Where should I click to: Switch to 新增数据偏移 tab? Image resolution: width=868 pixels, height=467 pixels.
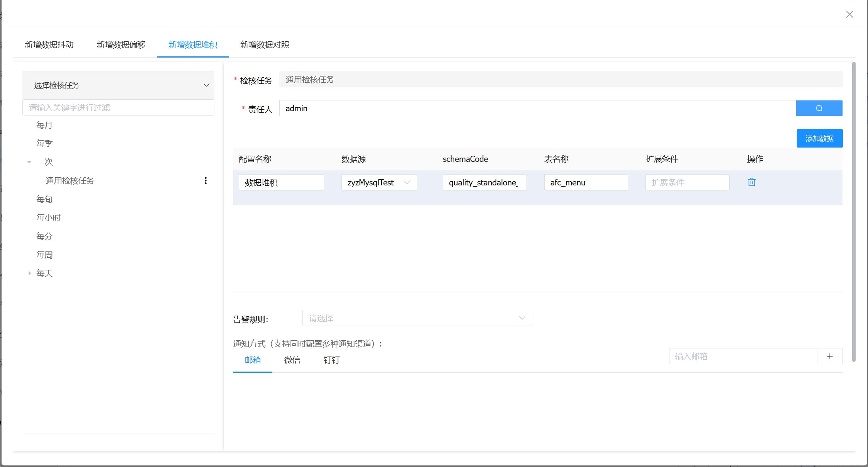click(x=121, y=45)
